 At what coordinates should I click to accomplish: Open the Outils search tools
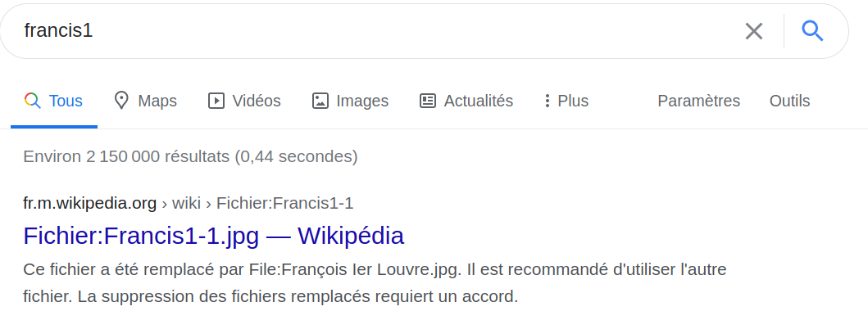(x=789, y=101)
